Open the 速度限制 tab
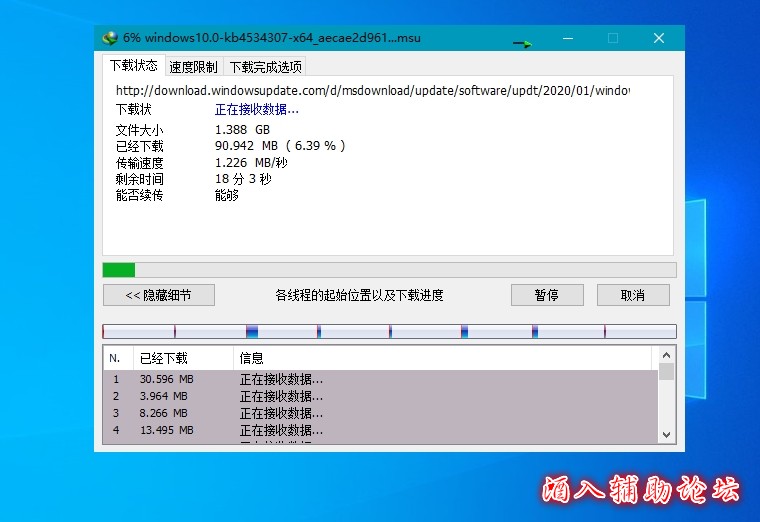 pyautogui.click(x=193, y=67)
